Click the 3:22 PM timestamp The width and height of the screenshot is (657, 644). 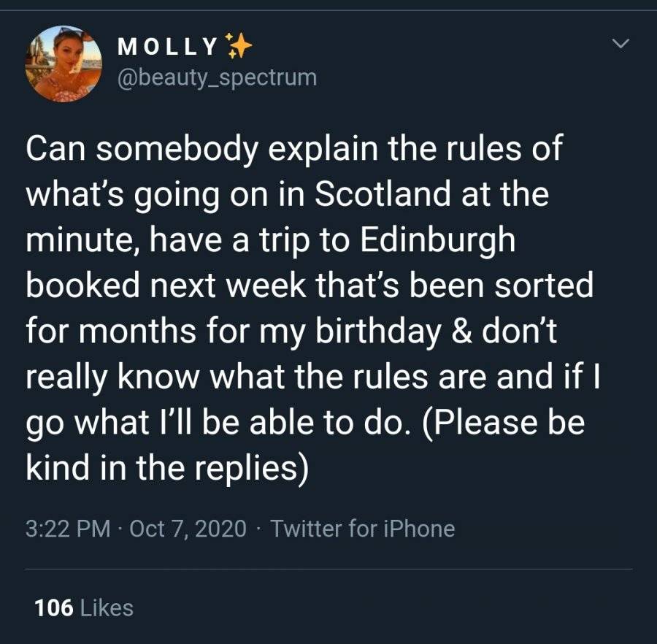click(x=68, y=529)
